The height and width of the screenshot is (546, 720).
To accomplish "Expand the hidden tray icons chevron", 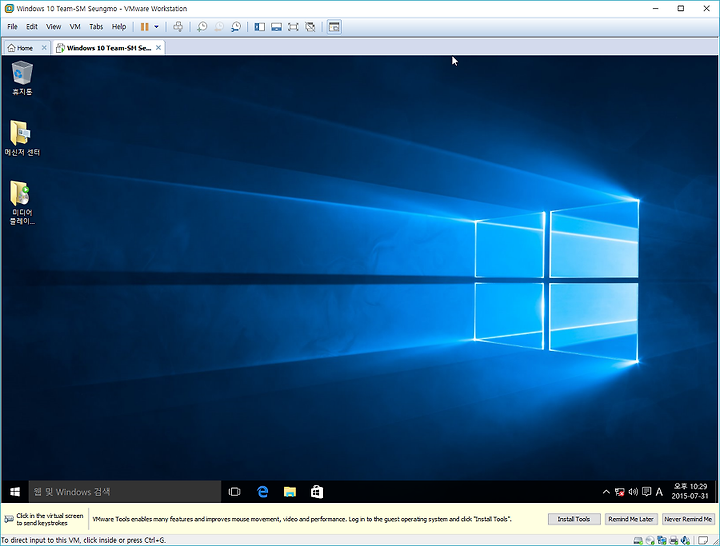I will (x=606, y=492).
